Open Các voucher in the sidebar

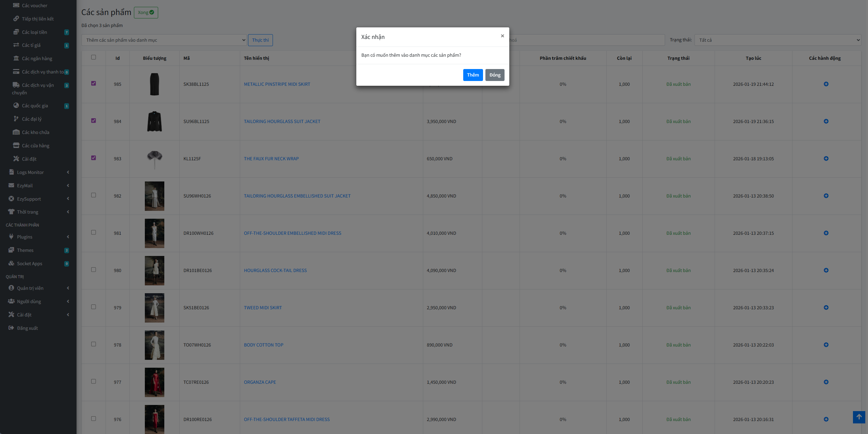[x=35, y=5]
